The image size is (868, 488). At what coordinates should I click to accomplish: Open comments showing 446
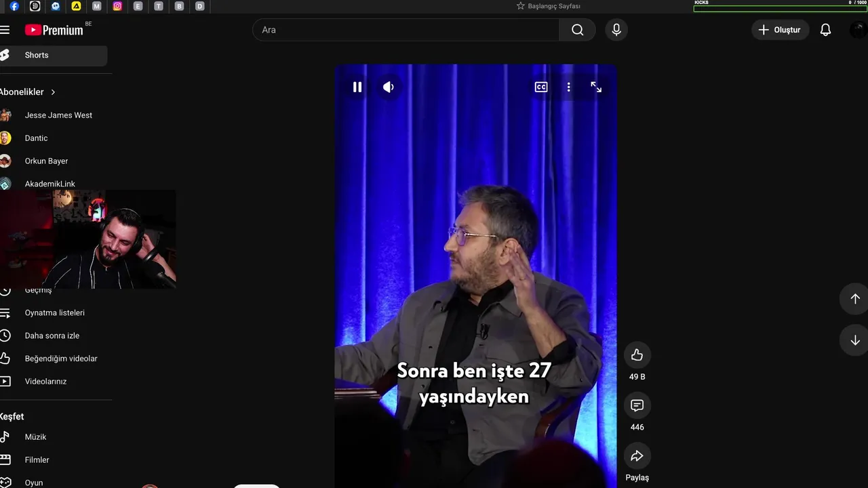coord(637,405)
